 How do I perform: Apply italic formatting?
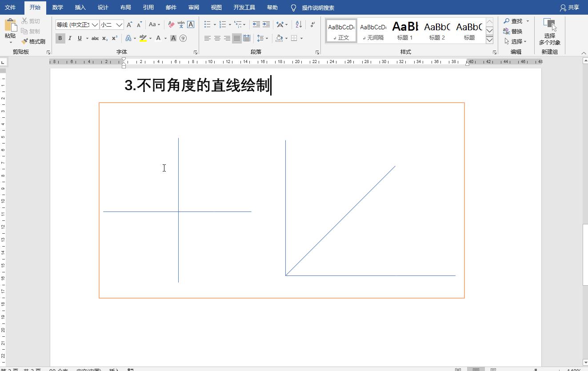click(x=70, y=38)
